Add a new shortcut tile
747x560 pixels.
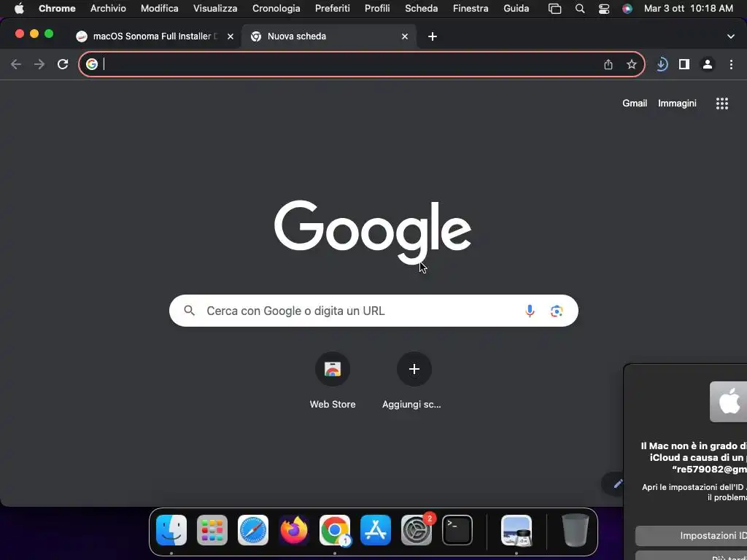(x=414, y=381)
